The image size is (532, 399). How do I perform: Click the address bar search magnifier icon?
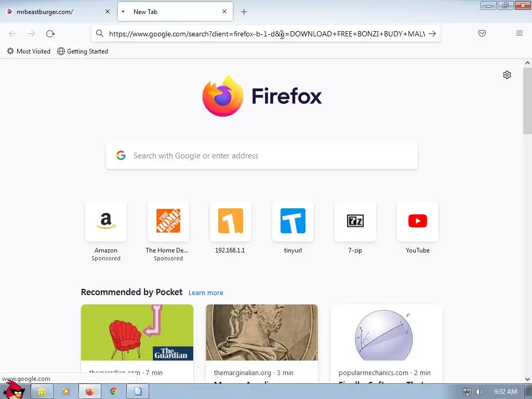99,33
